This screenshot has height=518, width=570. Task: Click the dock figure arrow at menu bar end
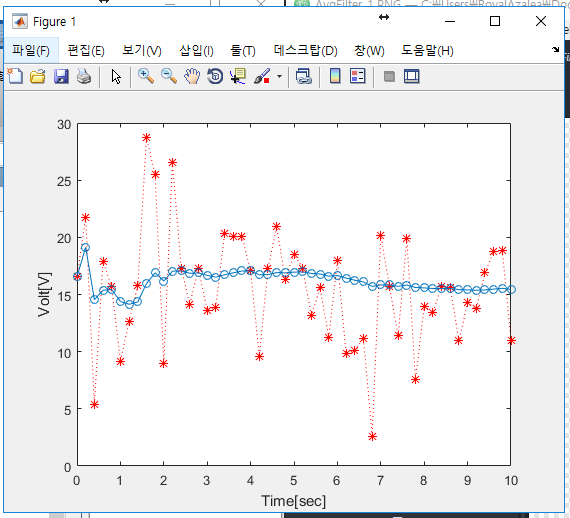pyautogui.click(x=555, y=50)
